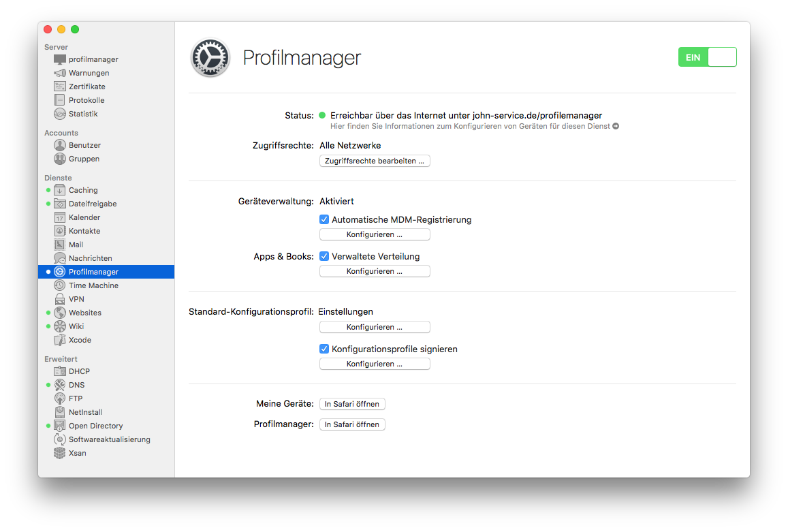Open the Time Machine clock icon
This screenshot has width=788, height=532.
pyautogui.click(x=60, y=285)
